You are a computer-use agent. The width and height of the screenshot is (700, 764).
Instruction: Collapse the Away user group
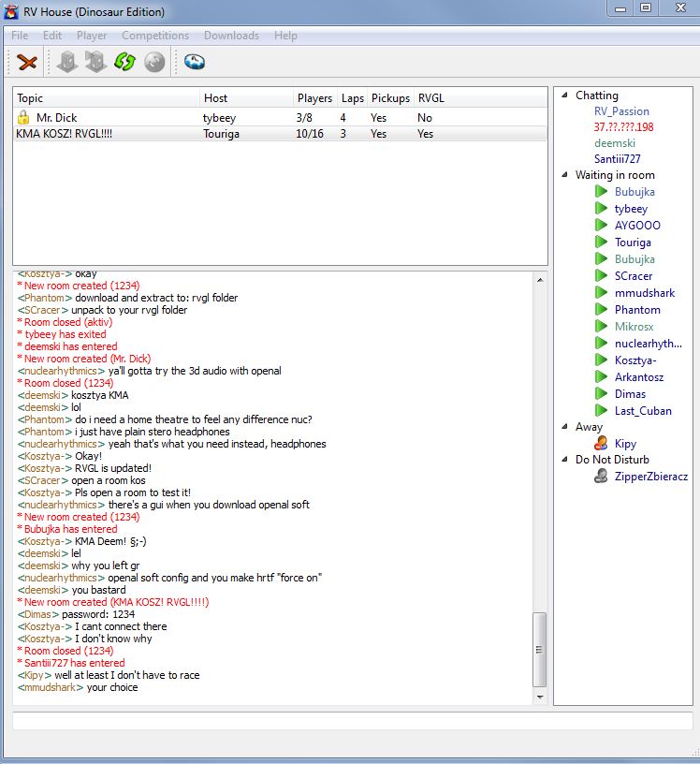565,426
